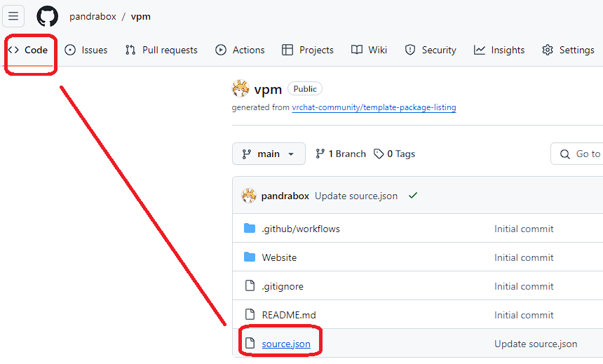603x364 pixels.
Task: Open the Issues tab
Action: click(86, 50)
